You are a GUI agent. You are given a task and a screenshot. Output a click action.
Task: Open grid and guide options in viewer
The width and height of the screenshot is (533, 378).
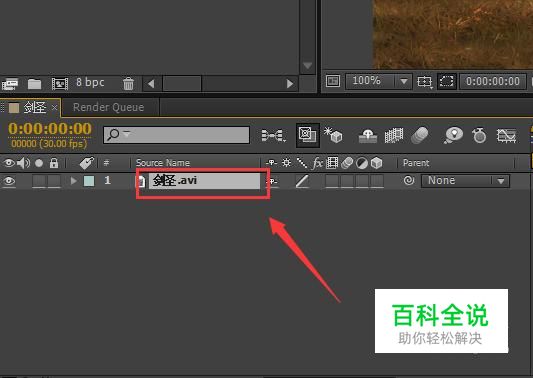pyautogui.click(x=425, y=82)
